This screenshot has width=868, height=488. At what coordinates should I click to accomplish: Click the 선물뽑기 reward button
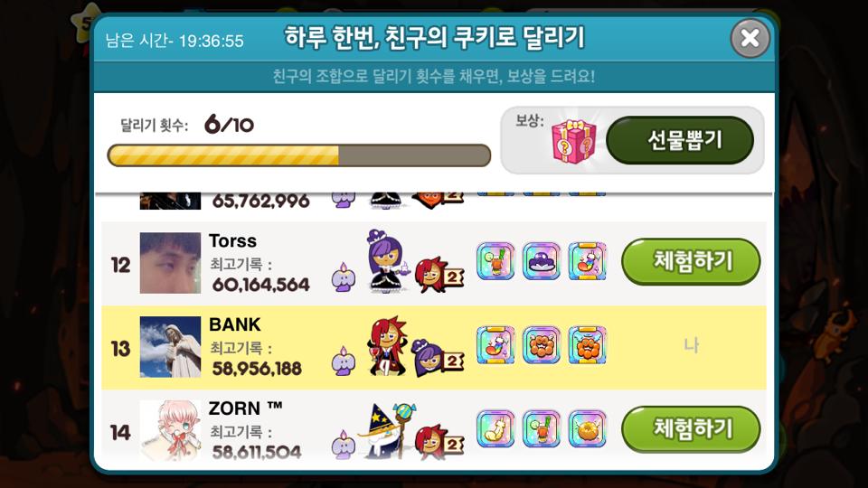(x=680, y=140)
